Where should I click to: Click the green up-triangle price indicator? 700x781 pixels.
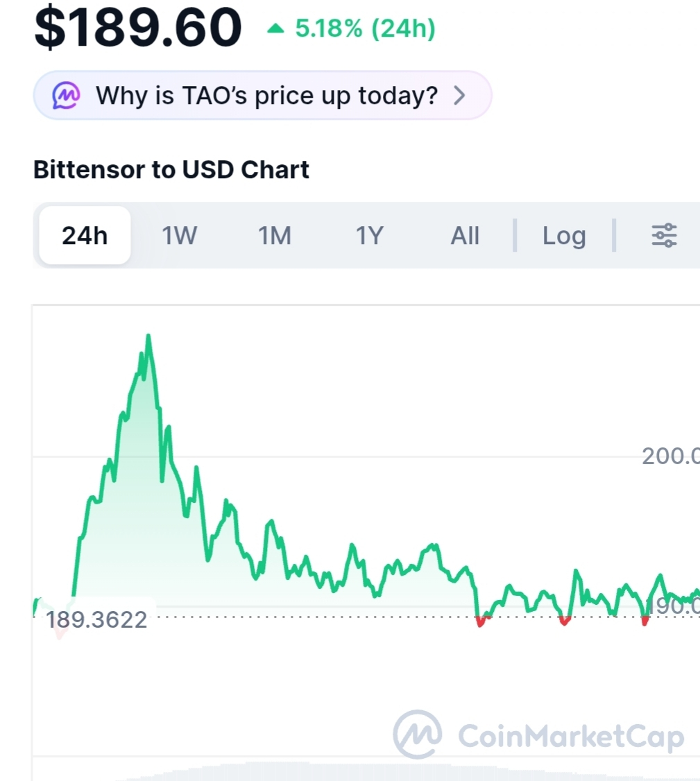(276, 29)
